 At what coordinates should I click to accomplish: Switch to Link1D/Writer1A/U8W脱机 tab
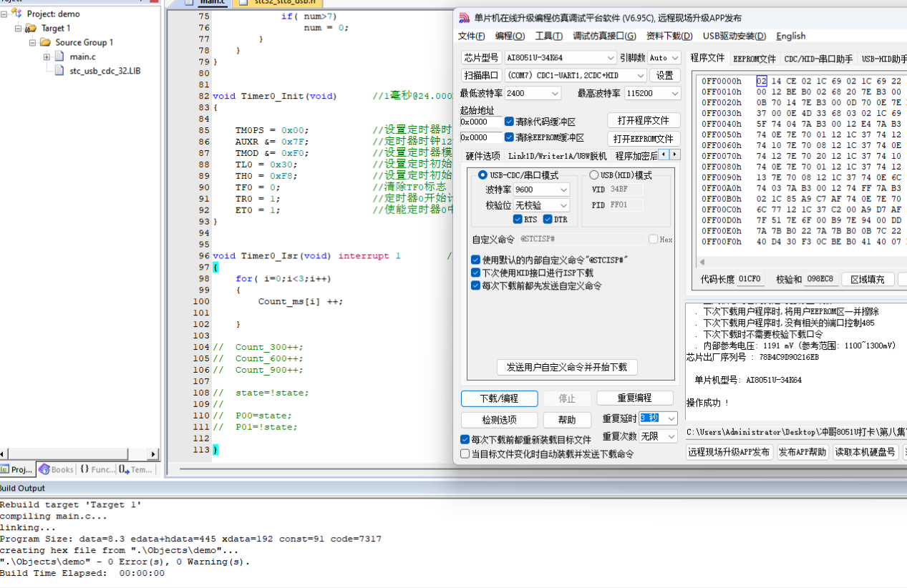click(x=557, y=155)
